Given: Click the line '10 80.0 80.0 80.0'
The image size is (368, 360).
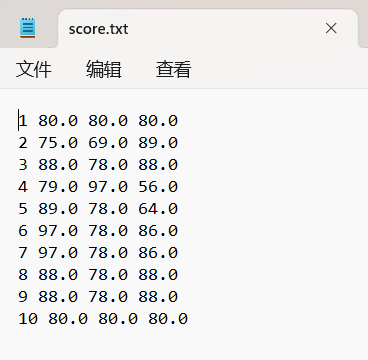Looking at the screenshot, I should 103,319.
